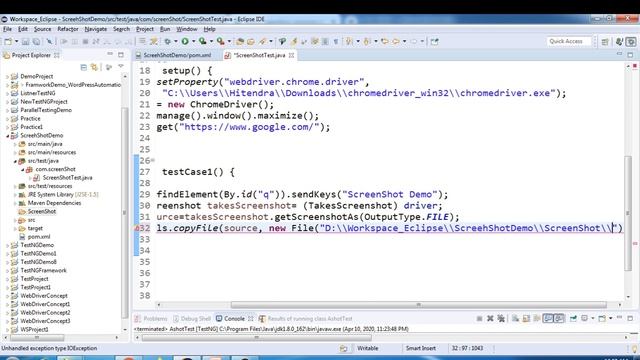Click the Open Perspective icon beside Quick Access

(605, 42)
